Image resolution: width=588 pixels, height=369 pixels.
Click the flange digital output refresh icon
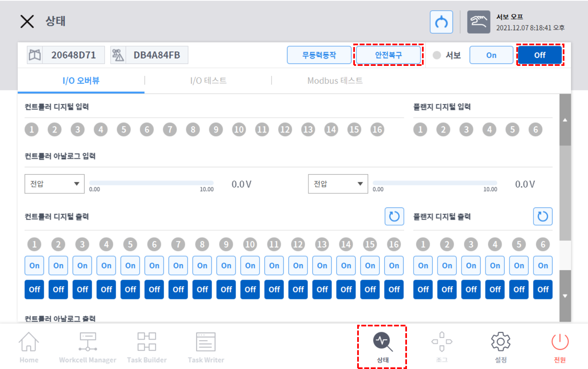[x=542, y=216]
